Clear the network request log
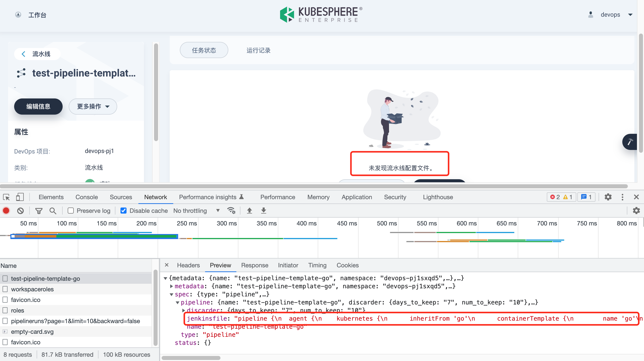 point(20,211)
